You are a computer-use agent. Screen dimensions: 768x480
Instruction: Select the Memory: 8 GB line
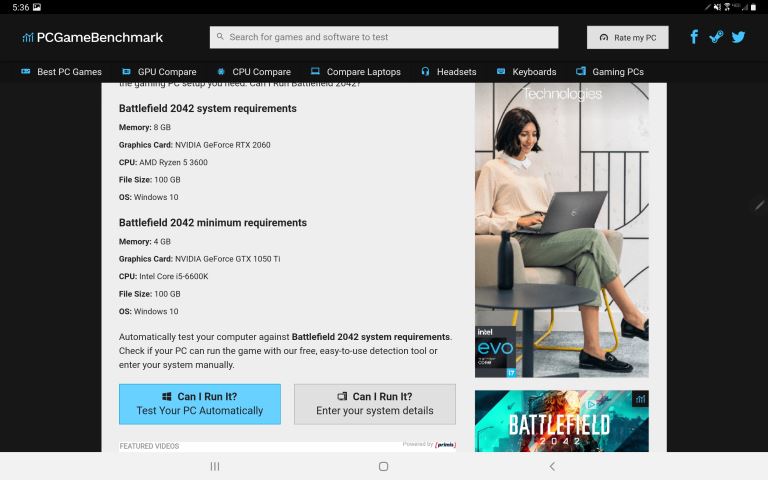click(x=144, y=127)
